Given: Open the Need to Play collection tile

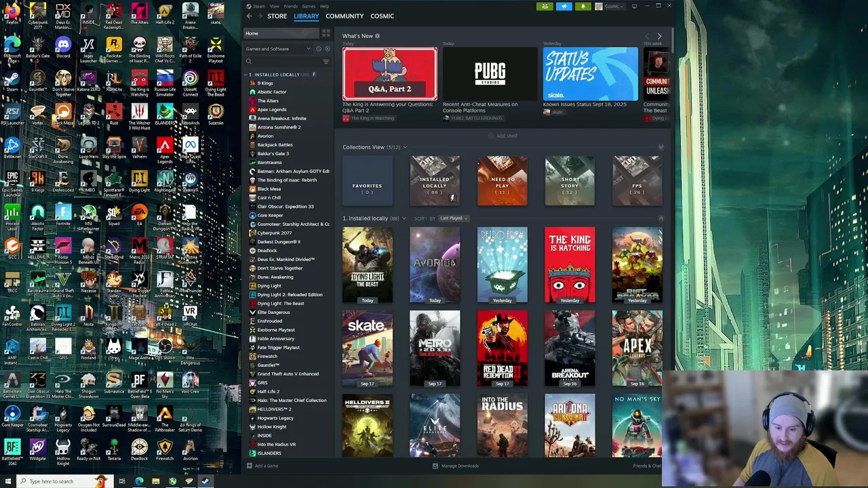Looking at the screenshot, I should pyautogui.click(x=502, y=180).
